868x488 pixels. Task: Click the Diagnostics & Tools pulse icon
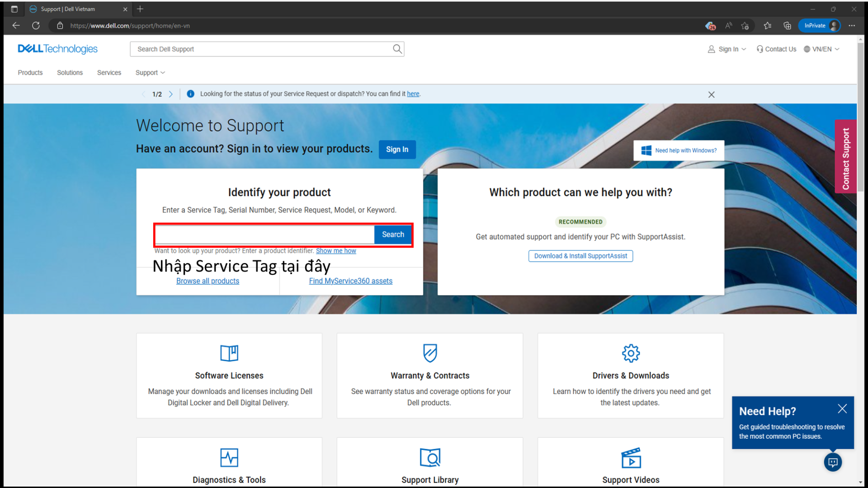click(x=229, y=457)
